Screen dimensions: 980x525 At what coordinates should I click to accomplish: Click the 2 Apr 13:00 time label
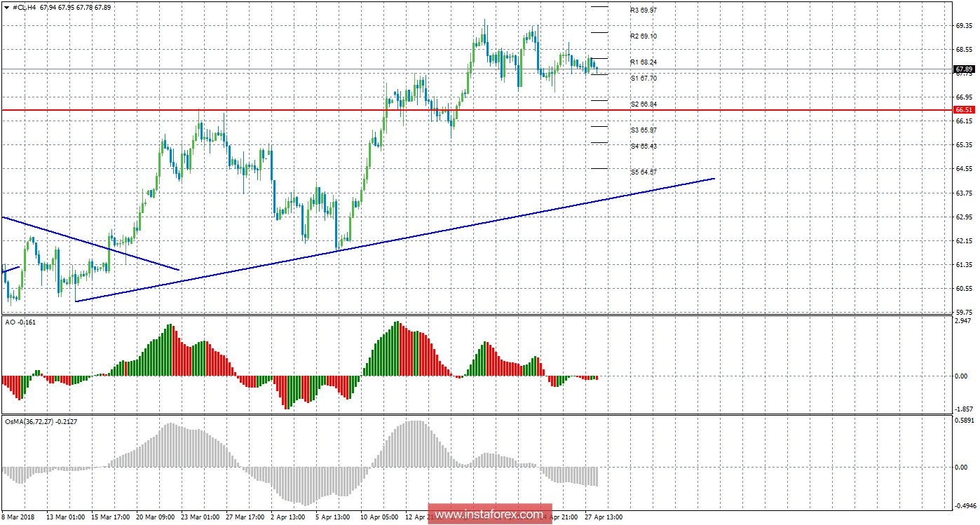click(289, 517)
